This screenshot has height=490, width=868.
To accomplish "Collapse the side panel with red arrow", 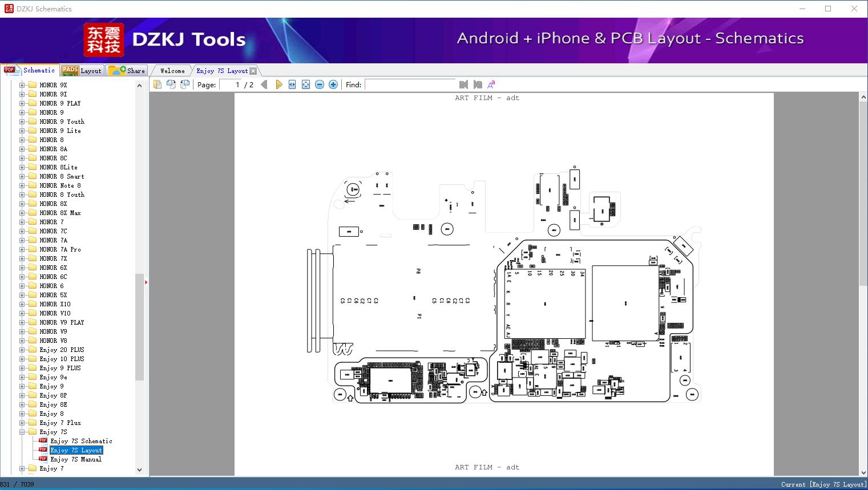I will (x=146, y=282).
